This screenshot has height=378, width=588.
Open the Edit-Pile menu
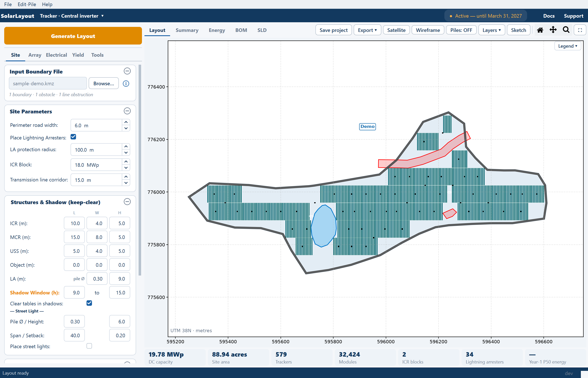click(27, 4)
